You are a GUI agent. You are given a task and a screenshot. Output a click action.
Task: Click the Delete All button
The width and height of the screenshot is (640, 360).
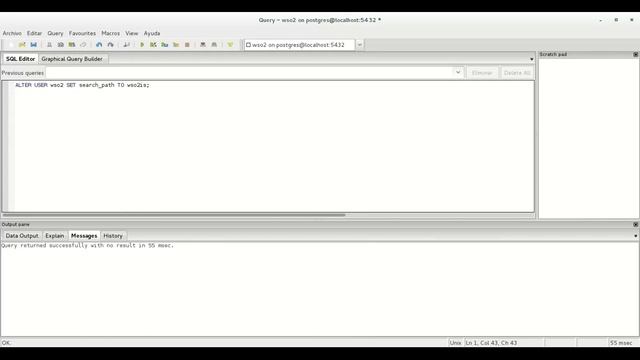pos(517,73)
